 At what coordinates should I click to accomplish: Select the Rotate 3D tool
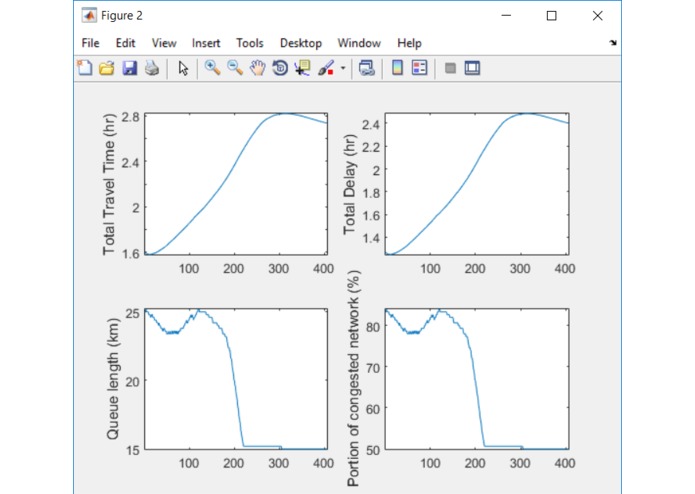coord(280,68)
